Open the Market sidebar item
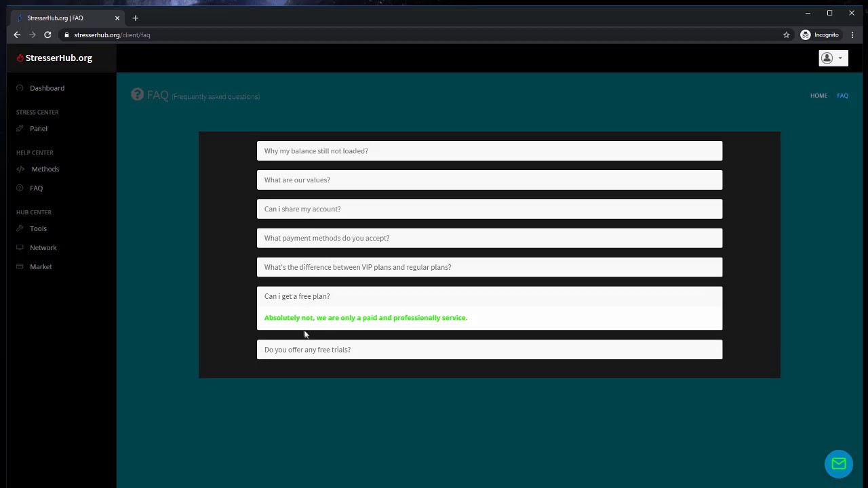The width and height of the screenshot is (868, 488). coord(41,267)
